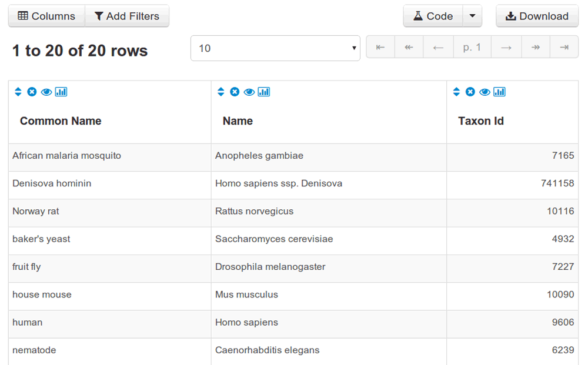Toggle visibility of Taxon Id column

click(485, 92)
